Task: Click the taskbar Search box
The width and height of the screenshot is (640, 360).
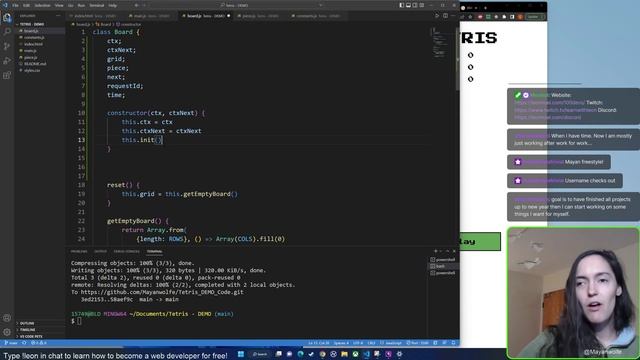Action: point(260,354)
